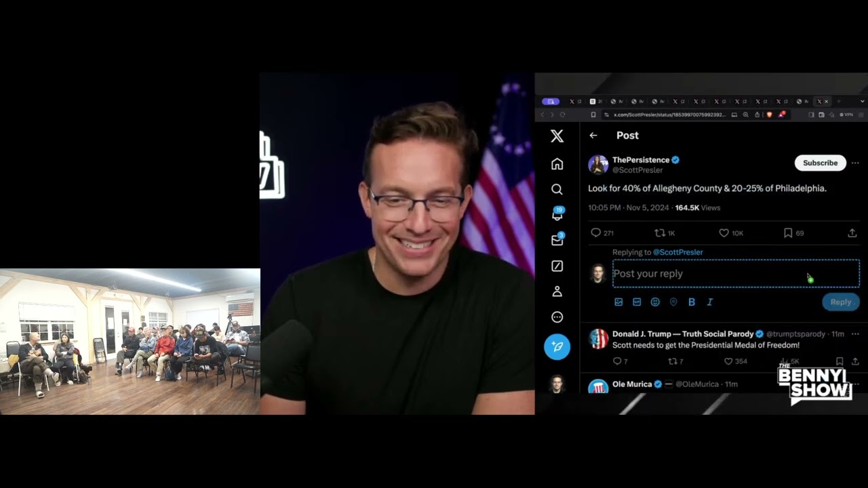Open Donald J. Trump Parody profile name
Screen dimensions: 868x488
click(x=683, y=334)
